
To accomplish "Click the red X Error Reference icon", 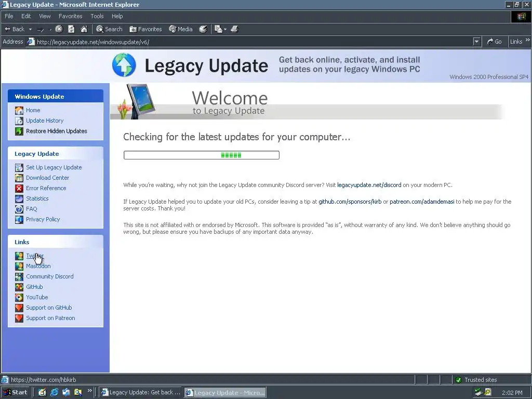I will (x=19, y=188).
